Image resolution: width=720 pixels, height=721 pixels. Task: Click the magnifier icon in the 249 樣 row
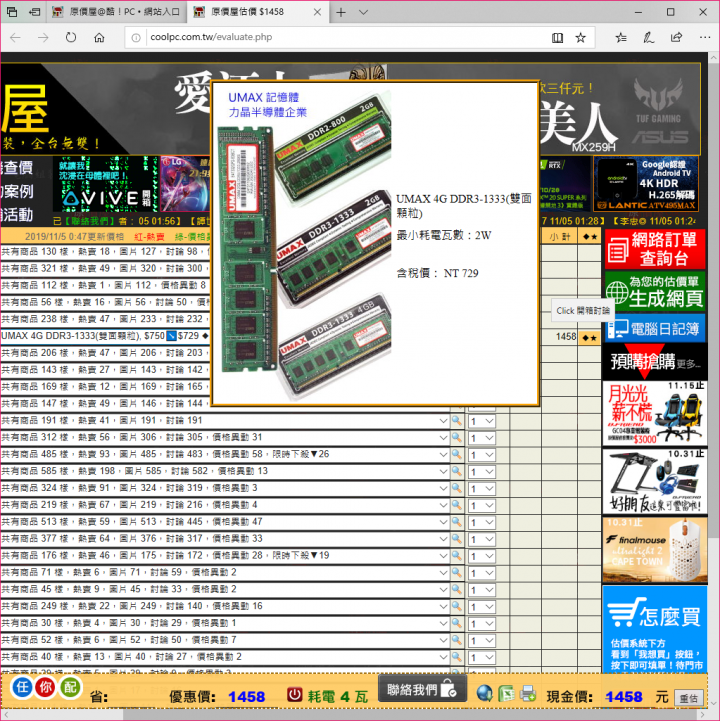pyautogui.click(x=457, y=607)
